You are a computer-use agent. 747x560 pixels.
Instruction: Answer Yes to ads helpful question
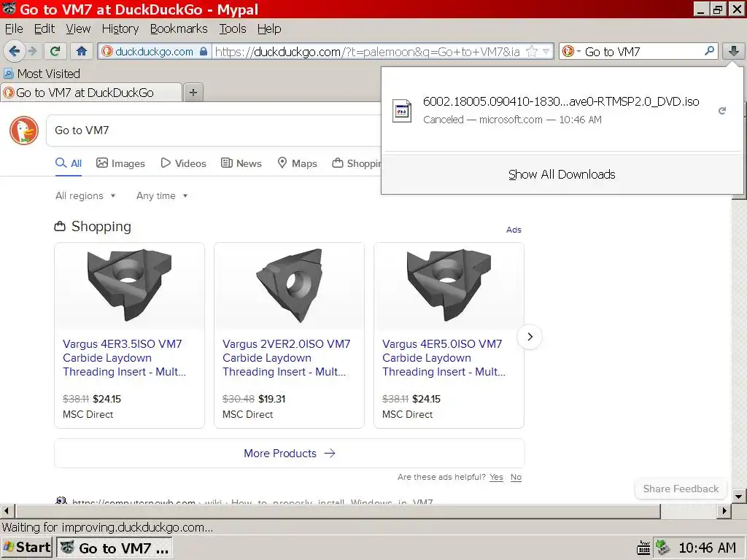point(496,477)
